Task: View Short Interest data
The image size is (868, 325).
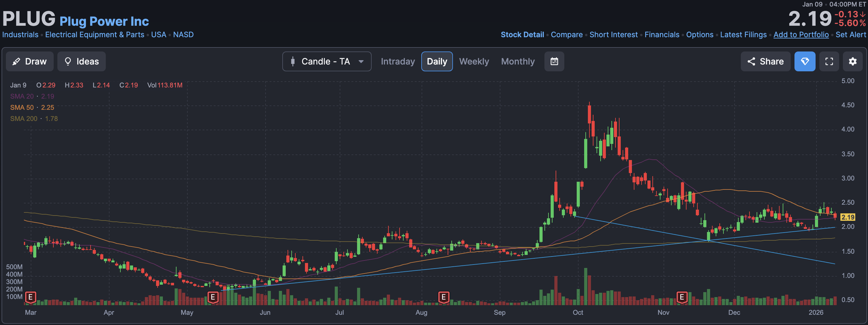Action: coord(614,35)
